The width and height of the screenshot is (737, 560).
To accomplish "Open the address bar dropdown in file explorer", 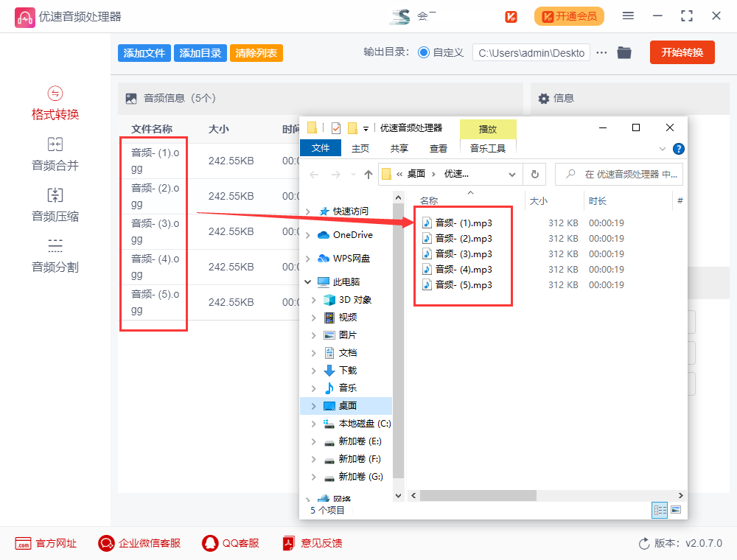I will (513, 174).
